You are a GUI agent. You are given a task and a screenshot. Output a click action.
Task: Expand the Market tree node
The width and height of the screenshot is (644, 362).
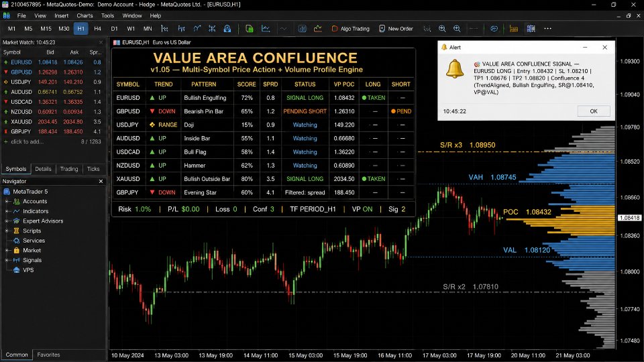(x=7, y=250)
